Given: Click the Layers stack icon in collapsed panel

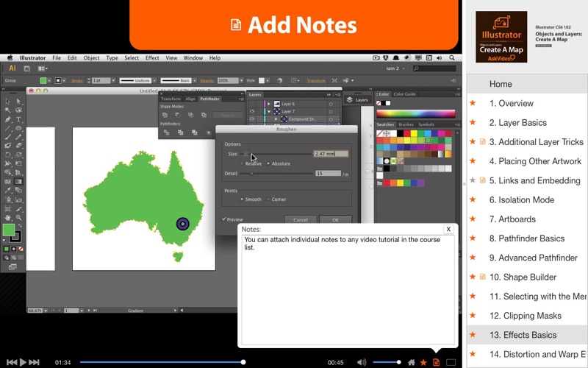Looking at the screenshot, I should point(350,99).
